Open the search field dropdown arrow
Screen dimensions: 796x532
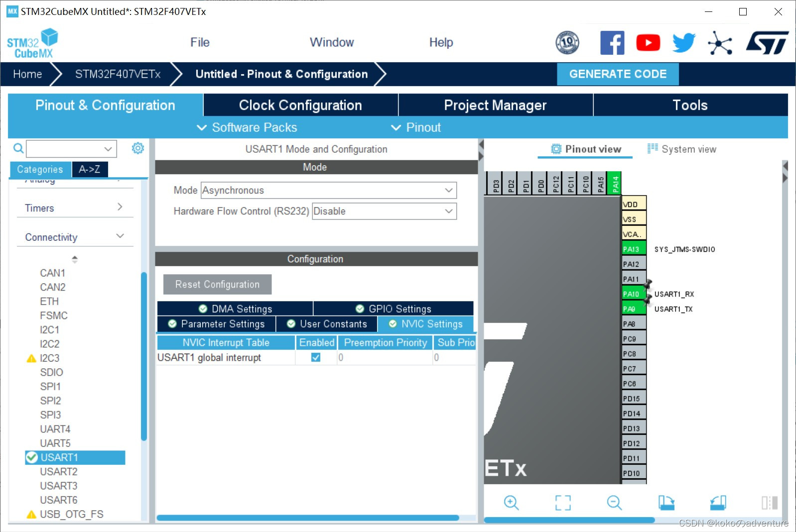point(108,149)
